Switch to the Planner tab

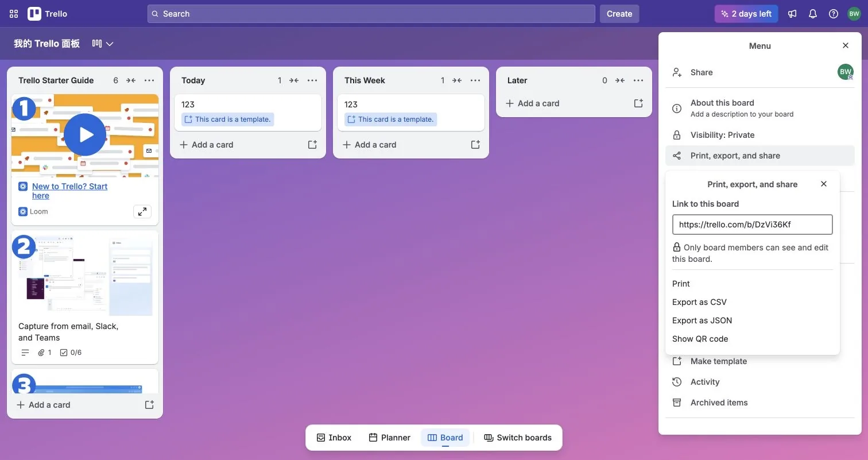[390, 438]
